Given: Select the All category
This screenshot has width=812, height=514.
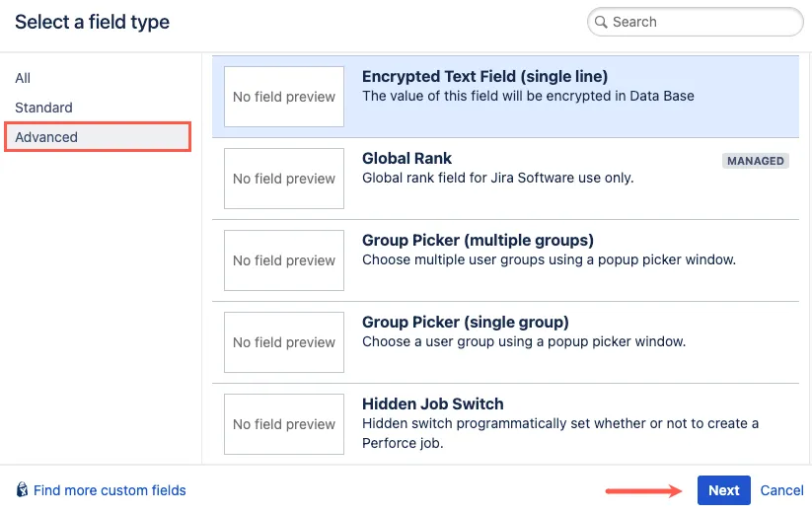Looking at the screenshot, I should (x=23, y=78).
